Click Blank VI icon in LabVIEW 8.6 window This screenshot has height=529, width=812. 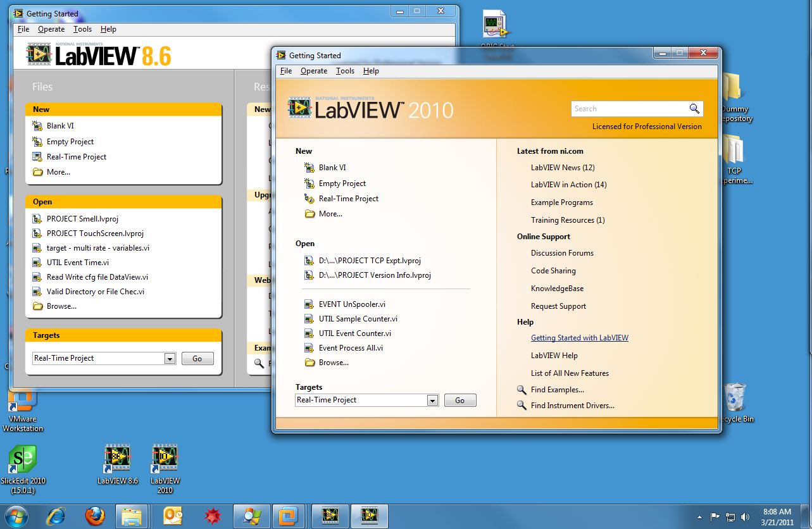(x=37, y=126)
